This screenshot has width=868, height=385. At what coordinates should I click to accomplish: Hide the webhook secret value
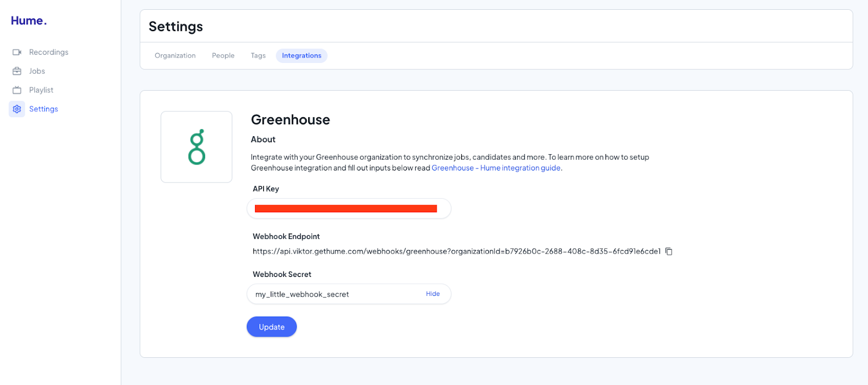[433, 294]
